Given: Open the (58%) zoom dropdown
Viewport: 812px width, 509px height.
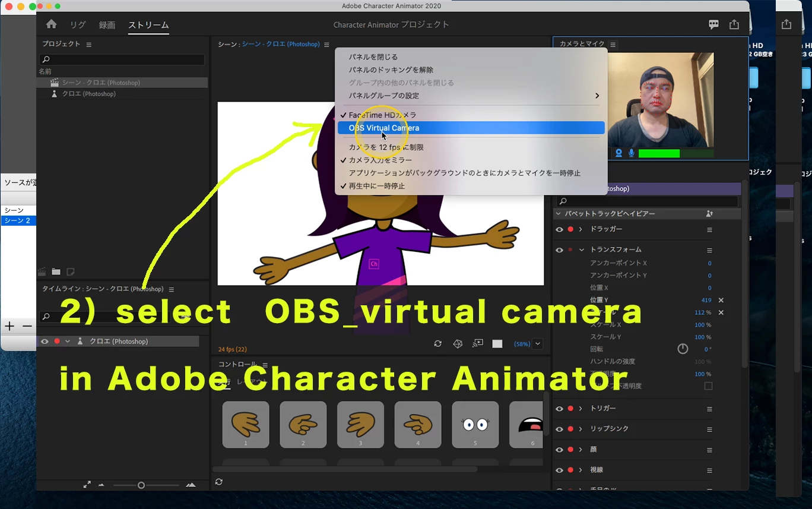Looking at the screenshot, I should coord(538,344).
